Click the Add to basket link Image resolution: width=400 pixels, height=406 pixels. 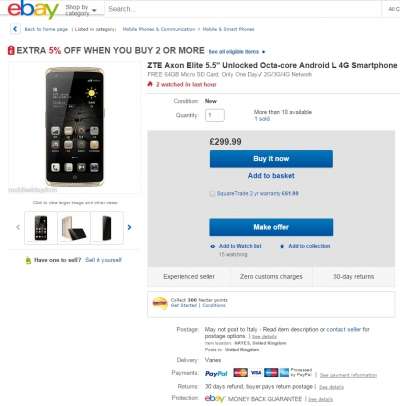(x=271, y=176)
